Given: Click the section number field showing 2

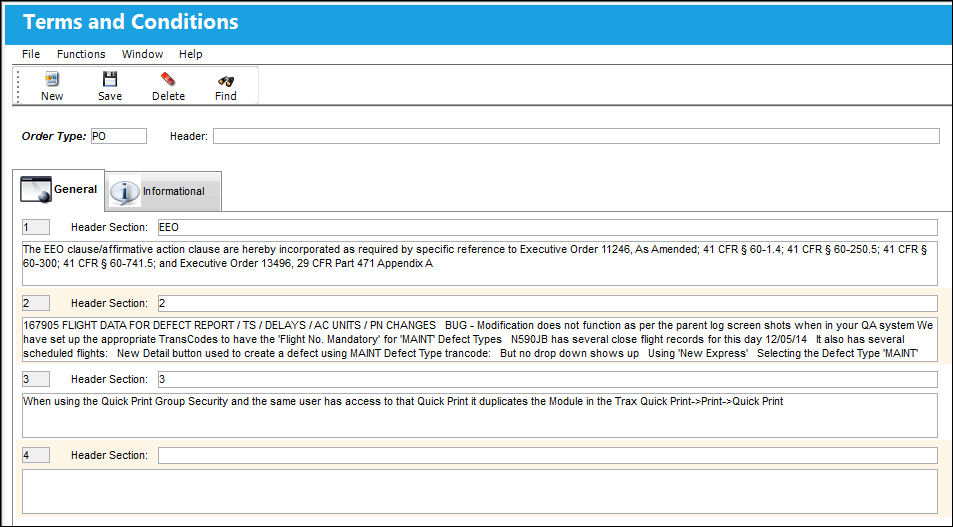Looking at the screenshot, I should point(36,303).
